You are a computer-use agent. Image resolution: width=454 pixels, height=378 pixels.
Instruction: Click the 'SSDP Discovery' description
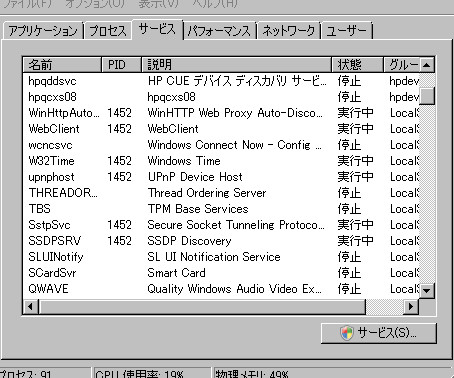[x=189, y=241]
